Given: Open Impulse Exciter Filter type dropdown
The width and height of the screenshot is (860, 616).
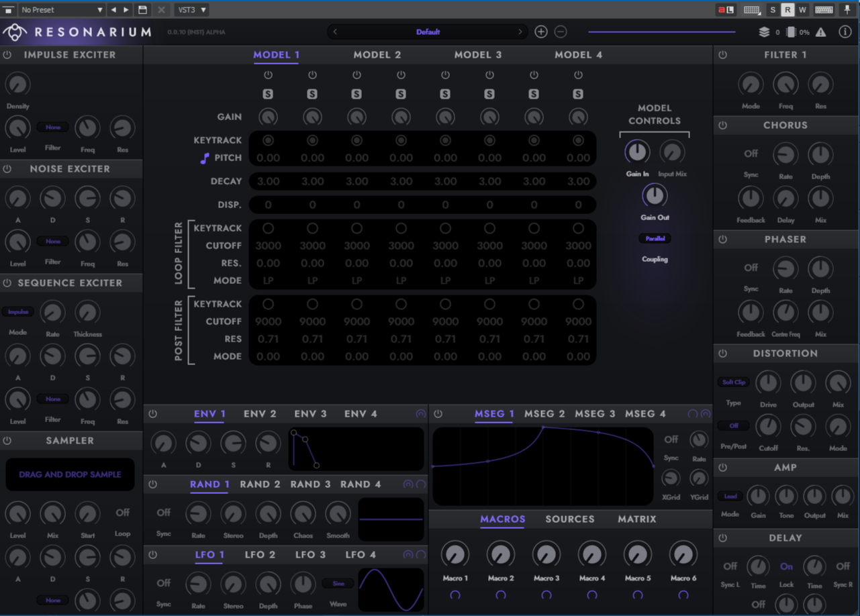Looking at the screenshot, I should pyautogui.click(x=53, y=127).
